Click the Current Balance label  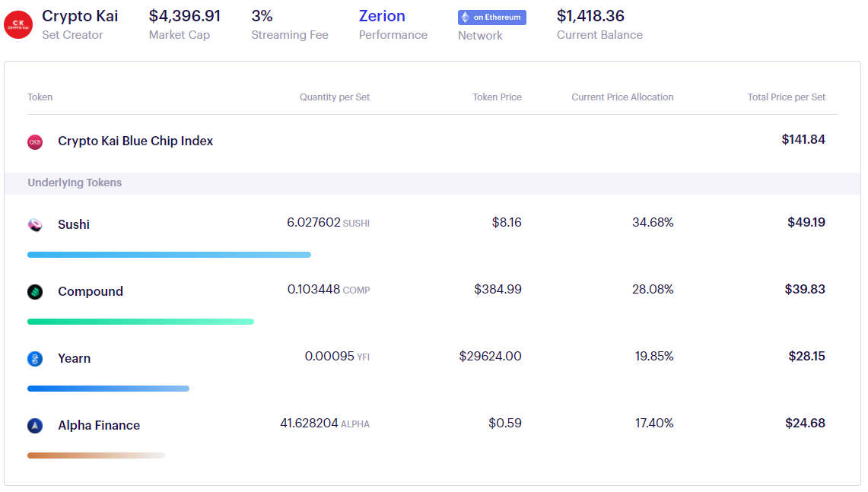coord(599,35)
